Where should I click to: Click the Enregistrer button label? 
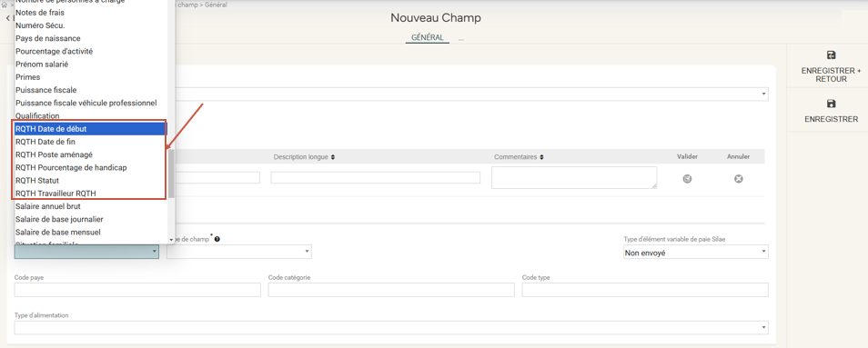831,119
